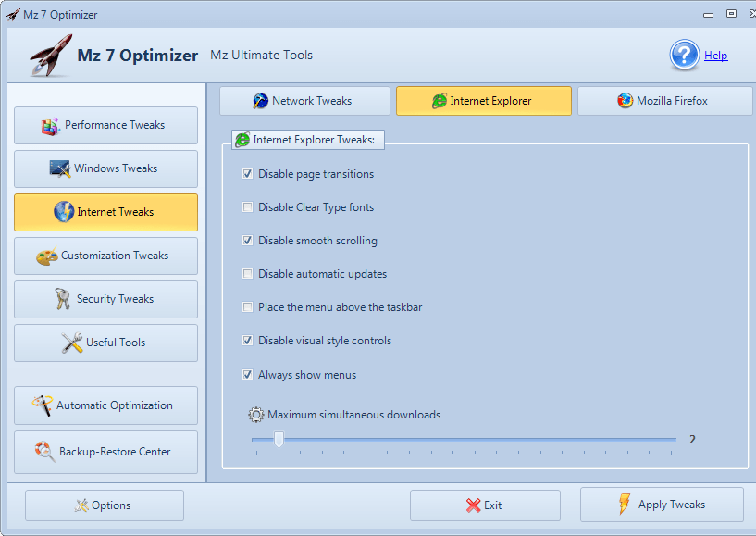The height and width of the screenshot is (536, 756).
Task: Click the Apply Tweaks button
Action: tap(662, 505)
